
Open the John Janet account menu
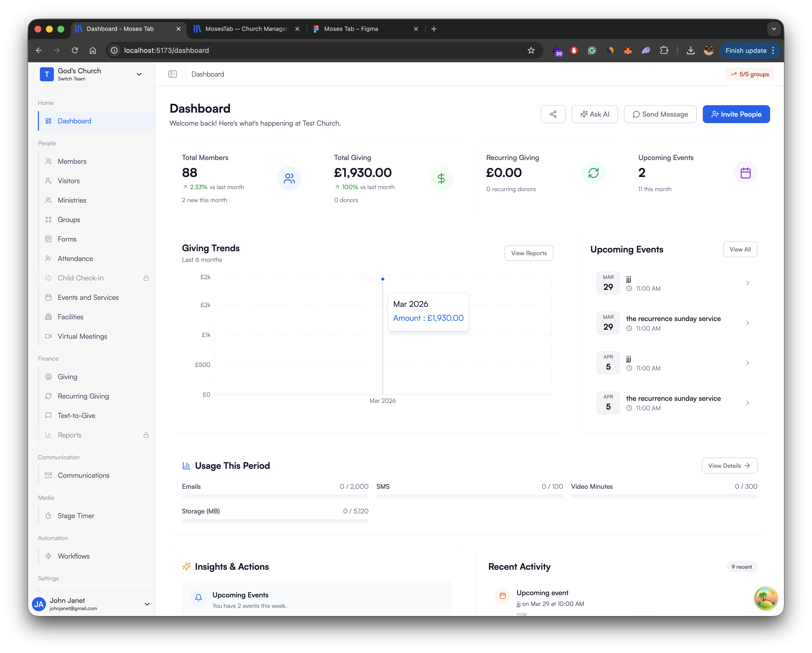[147, 604]
